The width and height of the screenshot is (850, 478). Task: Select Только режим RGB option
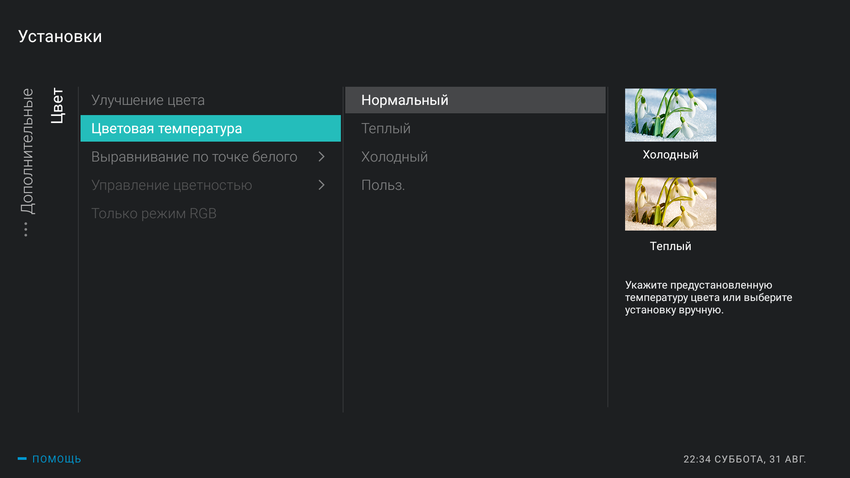coord(153,213)
